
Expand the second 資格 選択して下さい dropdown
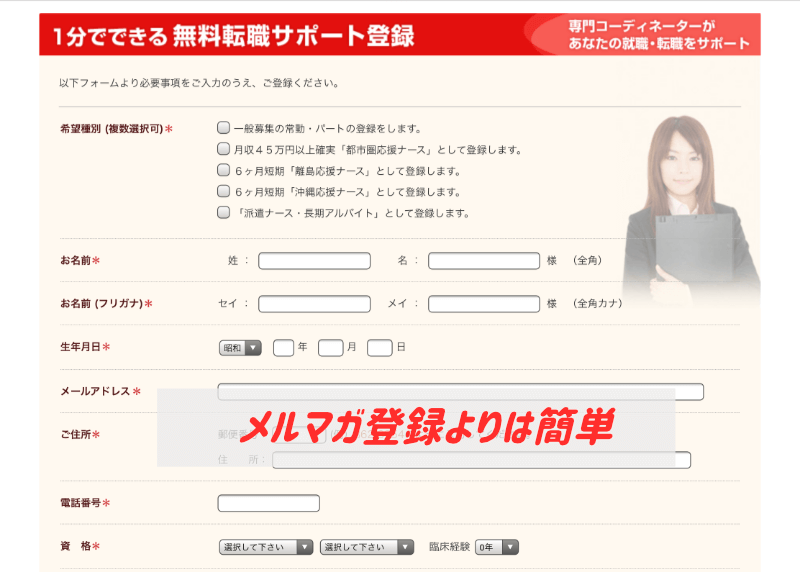pyautogui.click(x=366, y=547)
